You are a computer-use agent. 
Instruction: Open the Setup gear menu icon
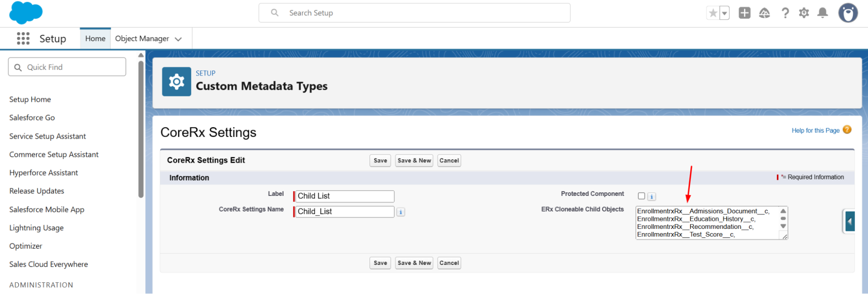804,13
